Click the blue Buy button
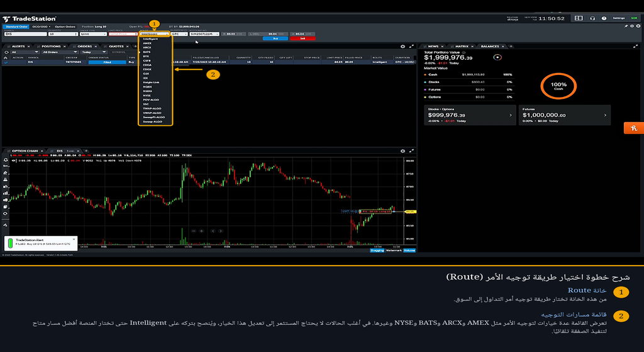 coord(275,38)
